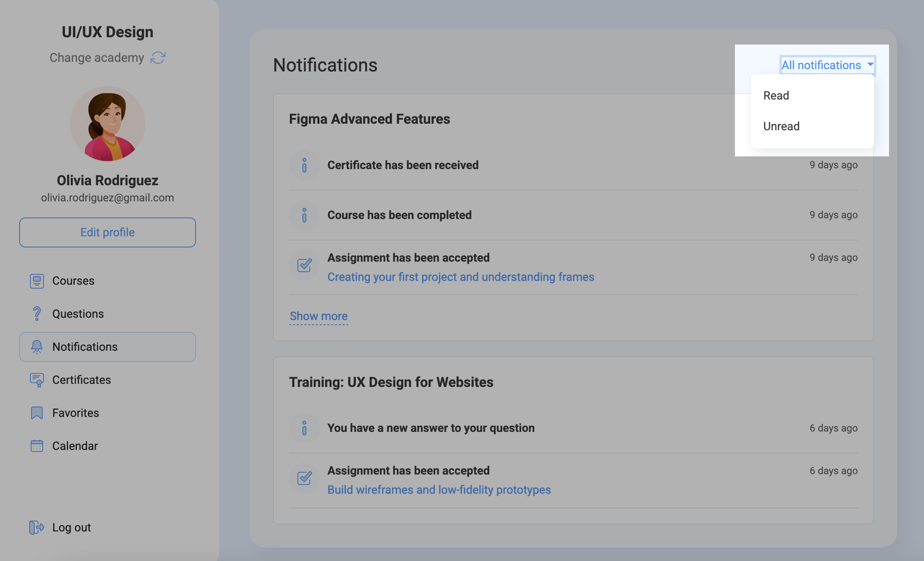Click the Change academy text
Viewport: 924px width, 561px height.
pos(97,58)
